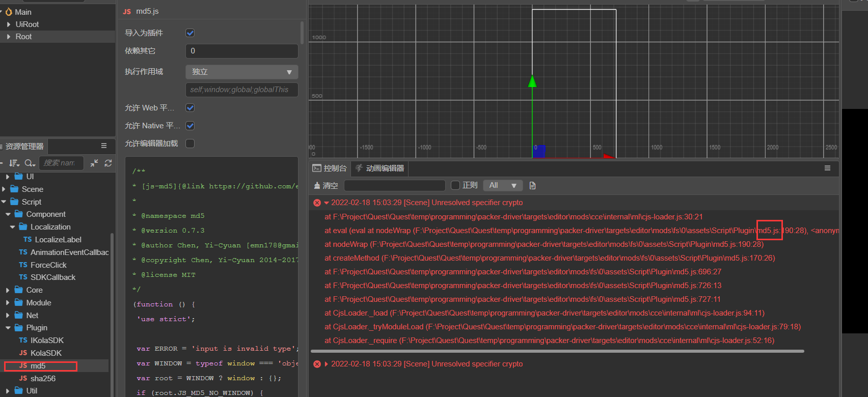Viewport: 868px width, 397px height.
Task: Refresh the asset manager list
Action: point(108,163)
